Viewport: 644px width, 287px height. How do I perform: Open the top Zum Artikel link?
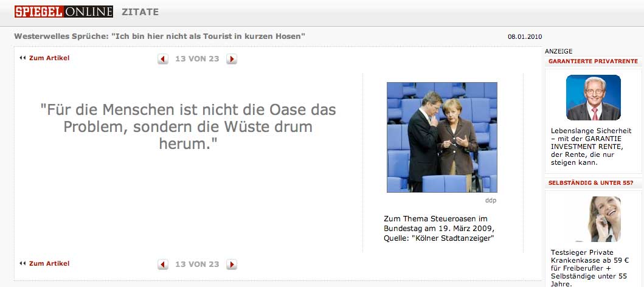(49, 58)
